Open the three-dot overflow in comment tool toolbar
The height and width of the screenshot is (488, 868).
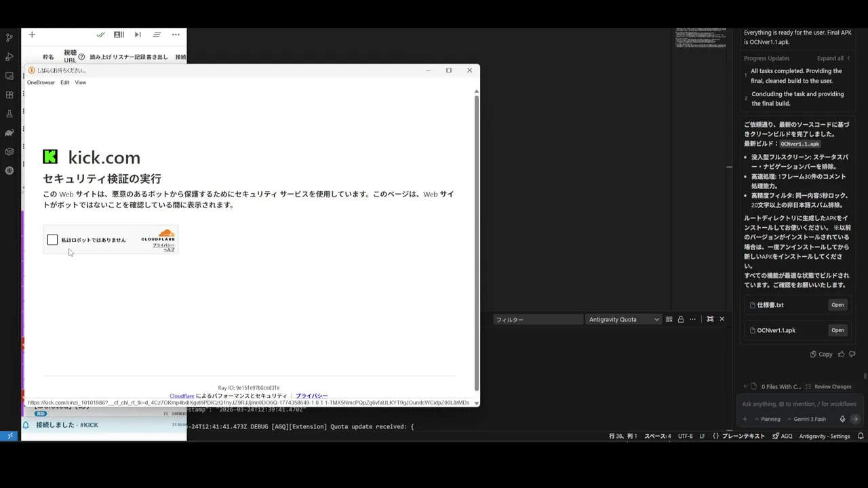point(176,35)
